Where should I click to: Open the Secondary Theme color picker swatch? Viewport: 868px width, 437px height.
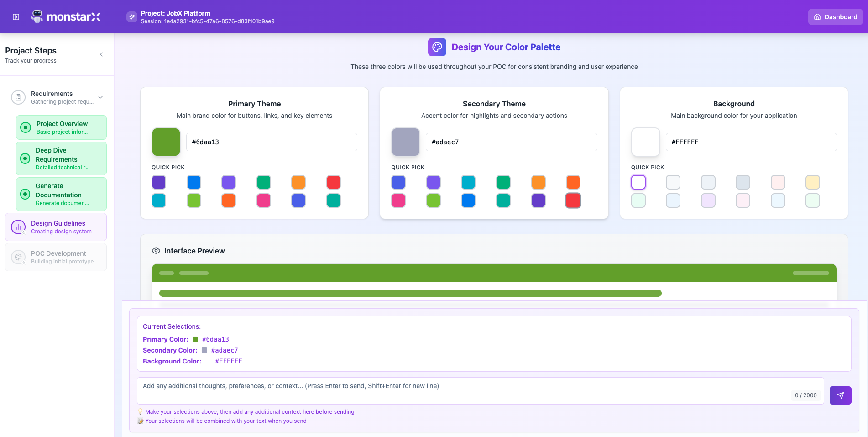[x=405, y=142]
